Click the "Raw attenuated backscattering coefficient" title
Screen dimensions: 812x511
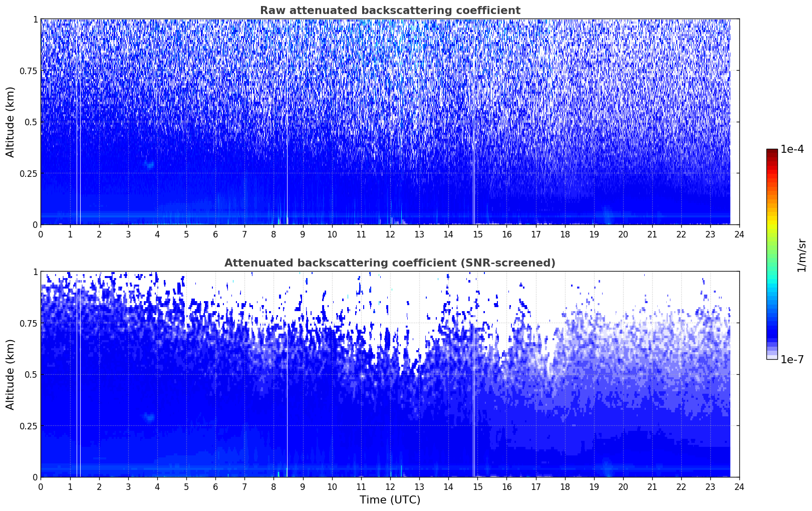point(390,11)
